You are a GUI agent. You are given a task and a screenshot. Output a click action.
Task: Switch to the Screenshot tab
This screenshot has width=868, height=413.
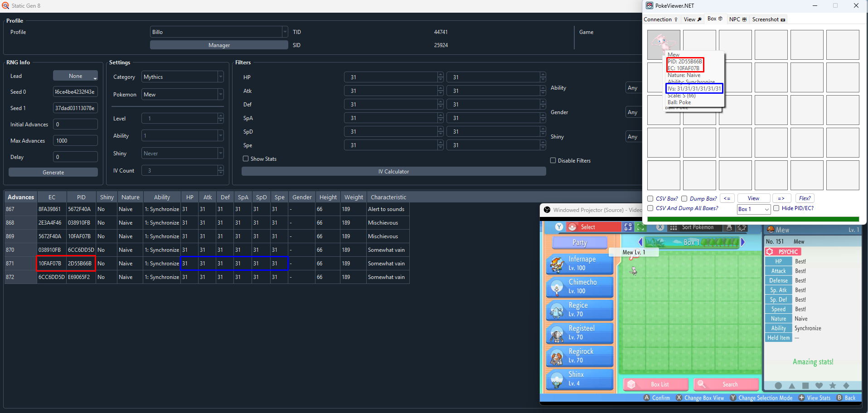769,19
